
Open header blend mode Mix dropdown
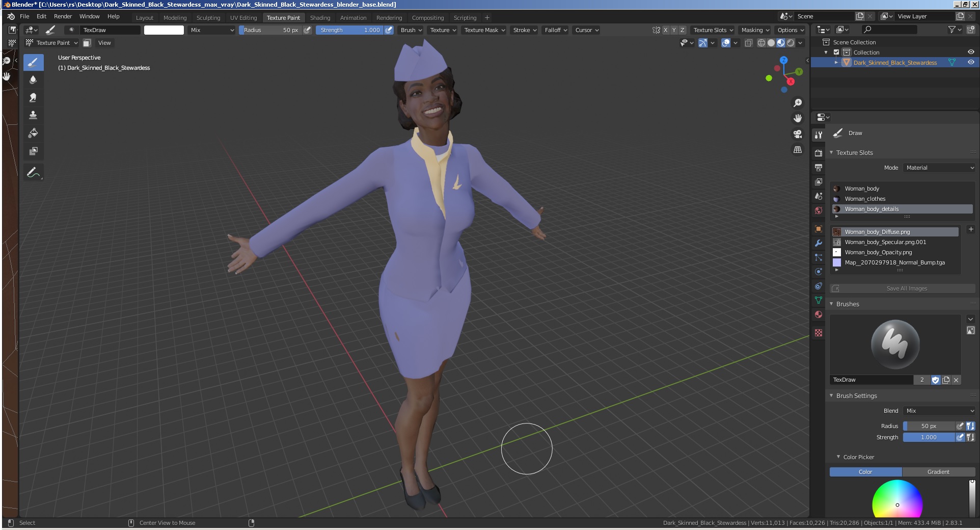pos(212,30)
